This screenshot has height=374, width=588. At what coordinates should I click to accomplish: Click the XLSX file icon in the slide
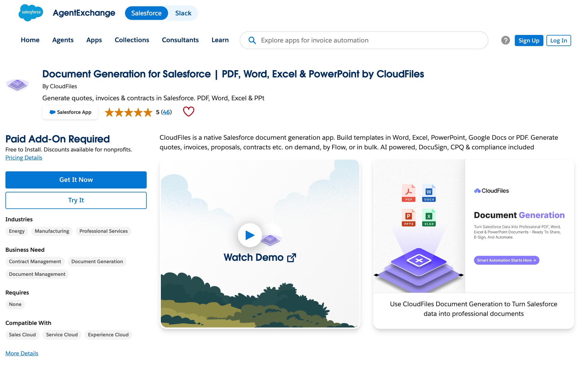pyautogui.click(x=429, y=217)
